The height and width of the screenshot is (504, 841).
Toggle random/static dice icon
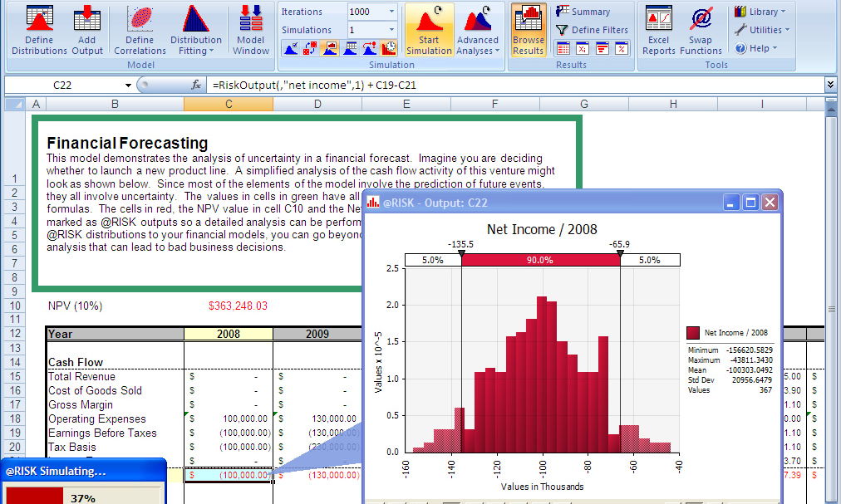310,48
